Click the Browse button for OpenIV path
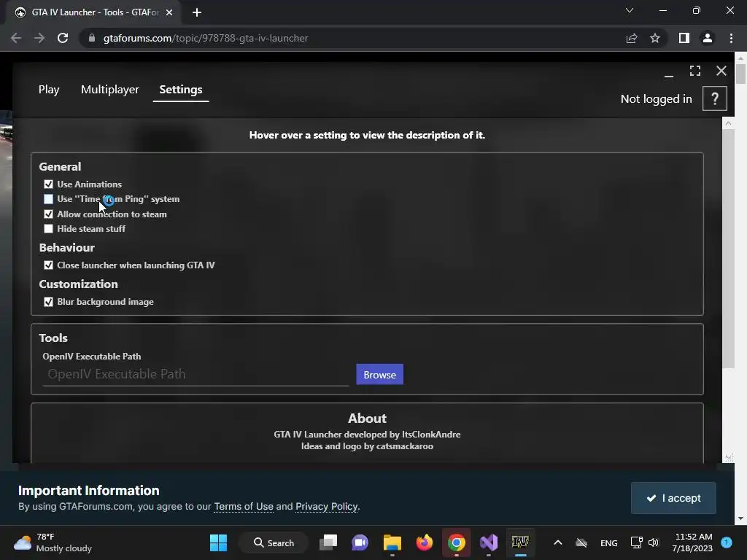Viewport: 747px width, 560px height. [379, 375]
